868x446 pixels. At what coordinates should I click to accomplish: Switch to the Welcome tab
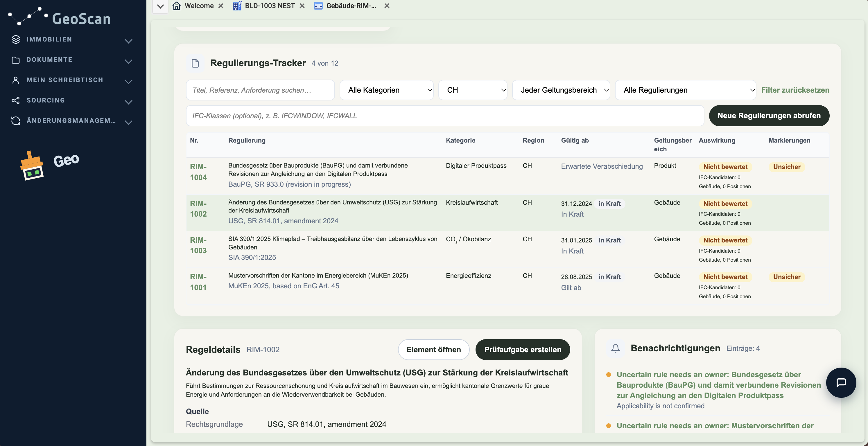tap(199, 6)
